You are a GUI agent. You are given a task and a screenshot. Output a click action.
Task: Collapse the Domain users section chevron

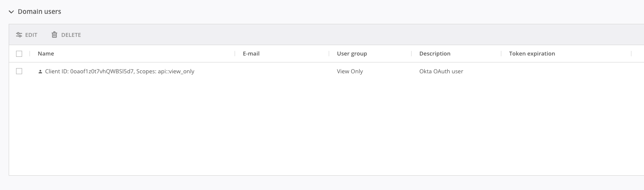[11, 12]
